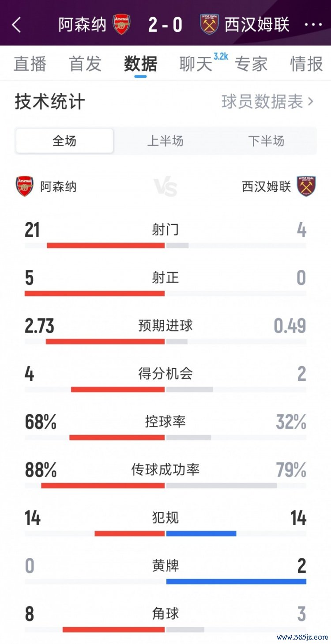Select the 全场 full-match segment
This screenshot has width=331, height=644.
pos(64,141)
